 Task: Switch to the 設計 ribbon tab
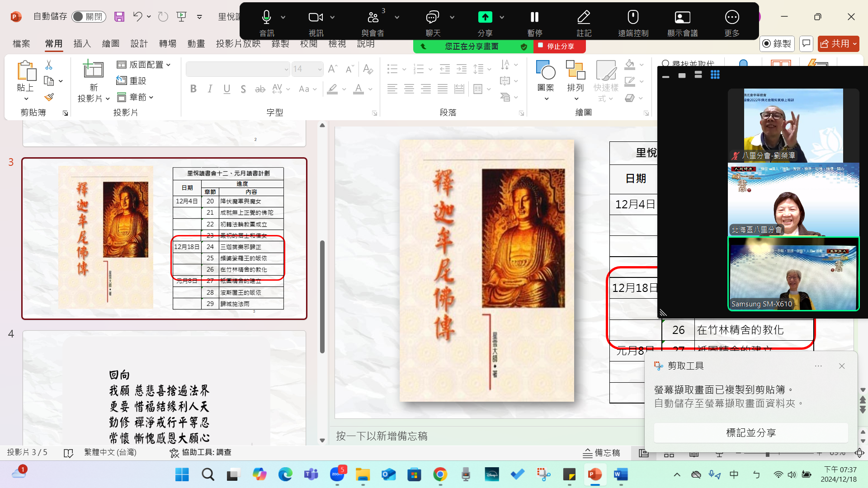(139, 43)
